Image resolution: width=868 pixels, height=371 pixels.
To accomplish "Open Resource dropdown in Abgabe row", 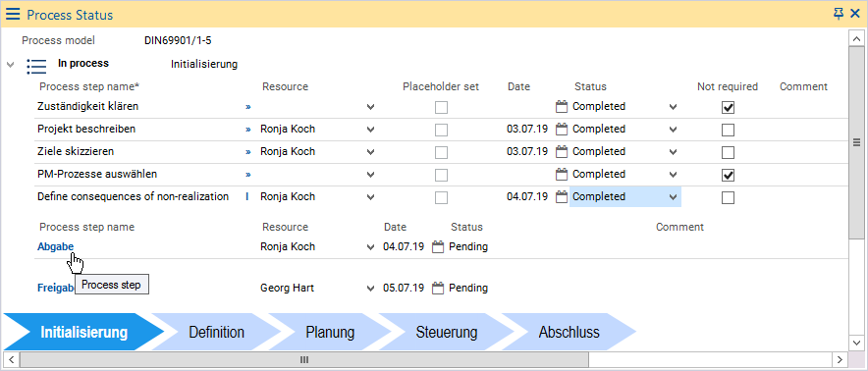I will point(371,247).
